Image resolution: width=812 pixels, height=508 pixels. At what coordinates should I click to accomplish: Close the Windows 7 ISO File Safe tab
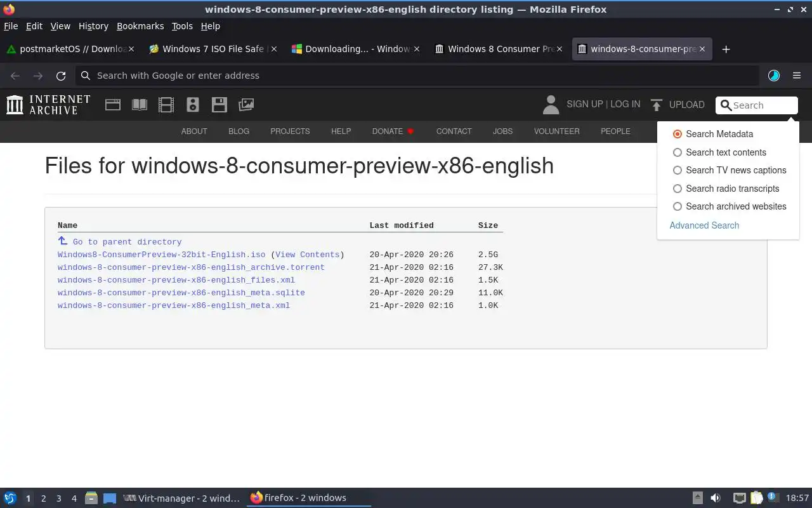pyautogui.click(x=273, y=49)
